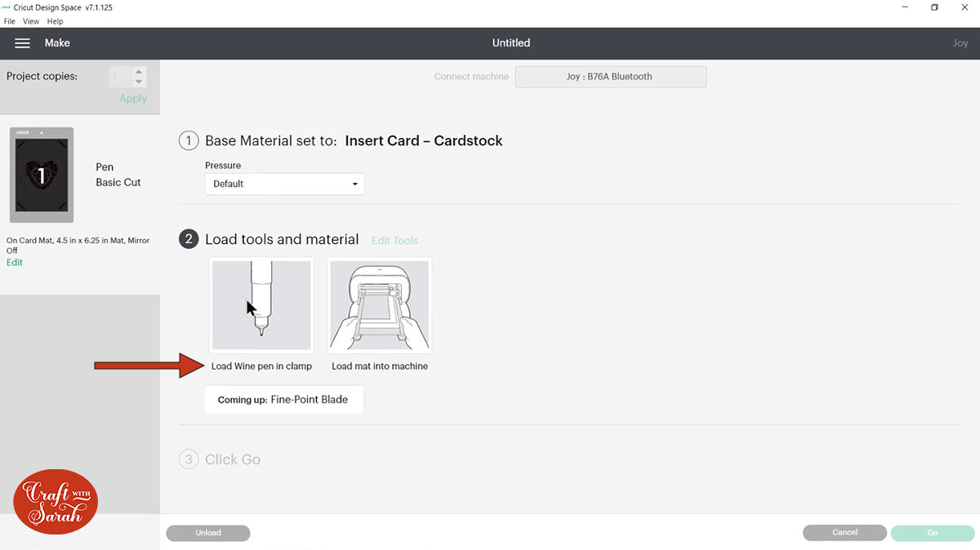Click the Cricut Design Space app icon
Viewport: 980px width, 550px height.
7,7
